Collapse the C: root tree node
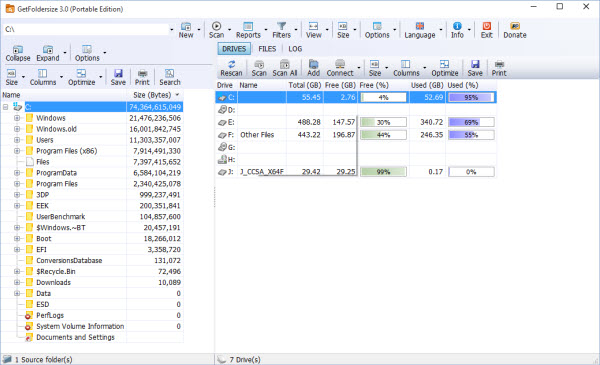This screenshot has width=600, height=365. click(x=5, y=107)
